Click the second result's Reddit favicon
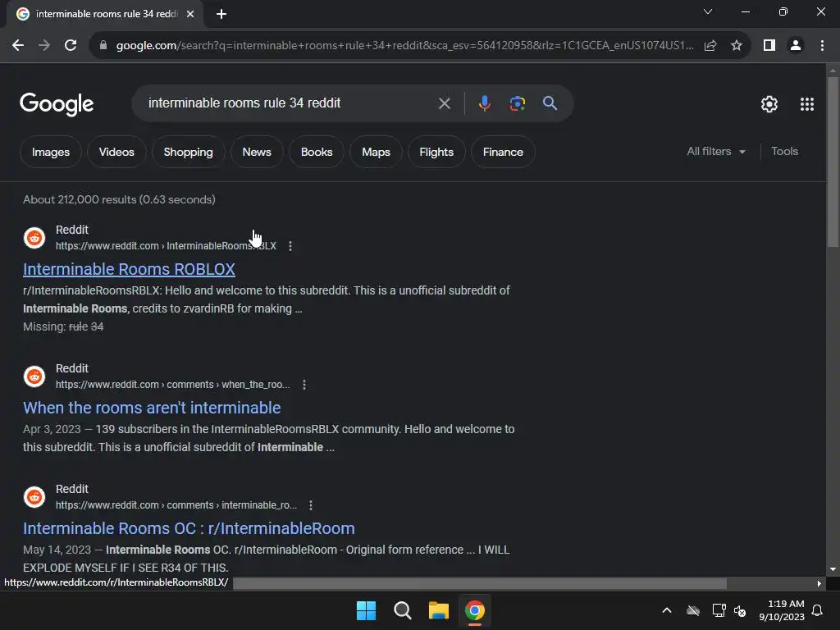Screen dimensions: 840x630 click(34, 377)
